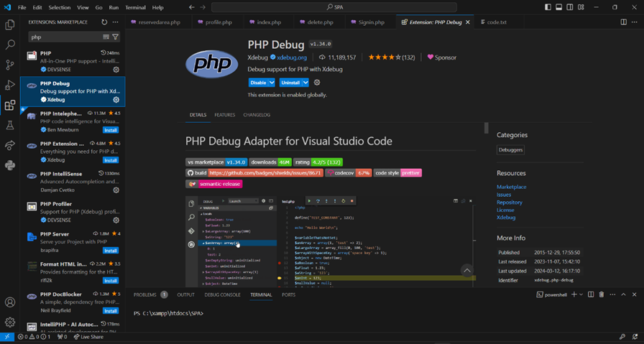644x344 pixels.
Task: Open Issues resource link
Action: [x=504, y=195]
